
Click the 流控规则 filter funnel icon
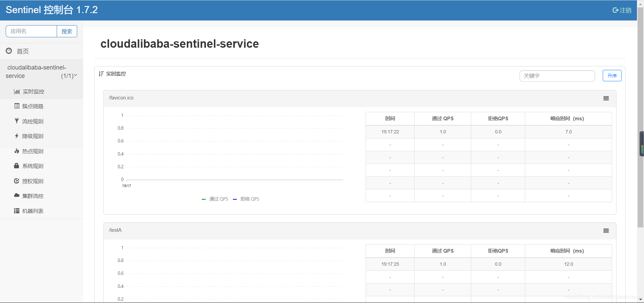pyautogui.click(x=17, y=121)
